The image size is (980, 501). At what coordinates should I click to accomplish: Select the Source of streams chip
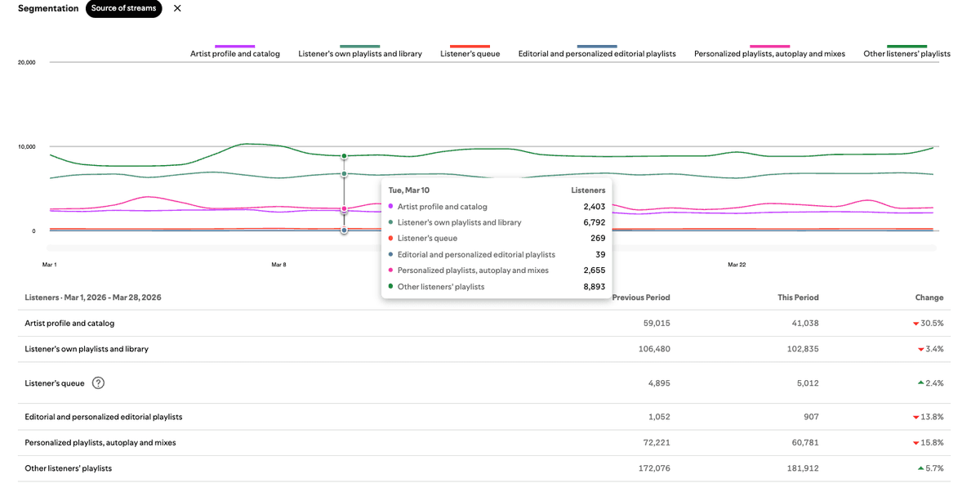(123, 8)
